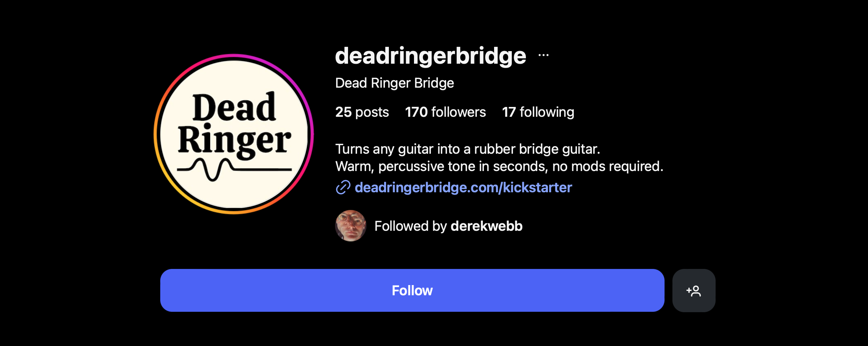Screen dimensions: 868x346
Task: Click the chain link icon before the website URL
Action: pos(343,188)
